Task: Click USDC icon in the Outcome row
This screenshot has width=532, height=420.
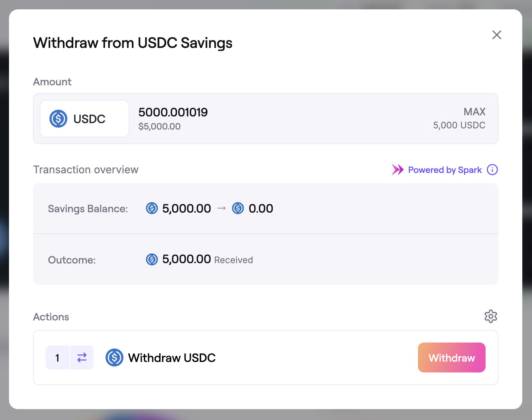Action: 152,259
